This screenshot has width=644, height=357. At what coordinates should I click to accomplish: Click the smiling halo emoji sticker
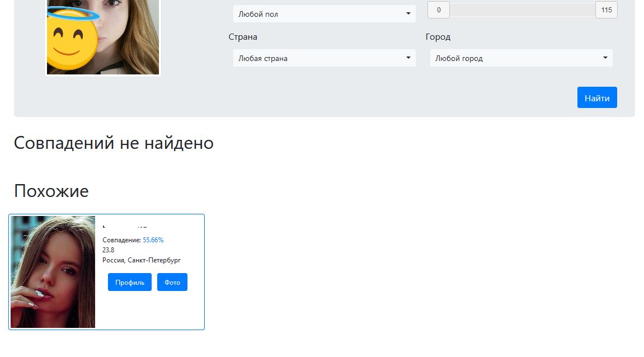(x=72, y=42)
